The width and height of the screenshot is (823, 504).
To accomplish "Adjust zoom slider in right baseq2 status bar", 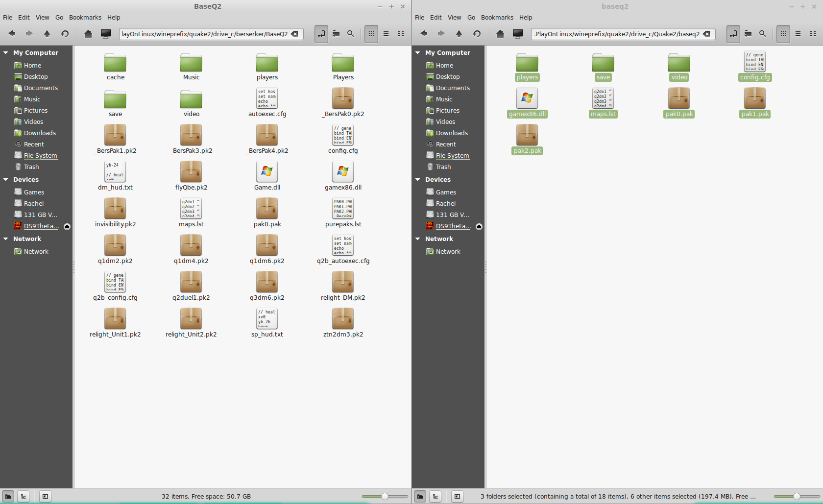I will (x=797, y=496).
